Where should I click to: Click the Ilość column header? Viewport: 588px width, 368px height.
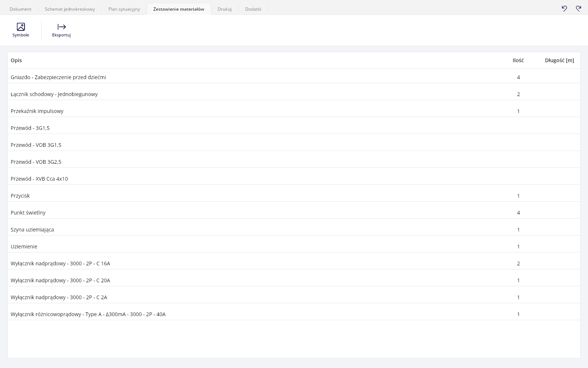pyautogui.click(x=518, y=60)
